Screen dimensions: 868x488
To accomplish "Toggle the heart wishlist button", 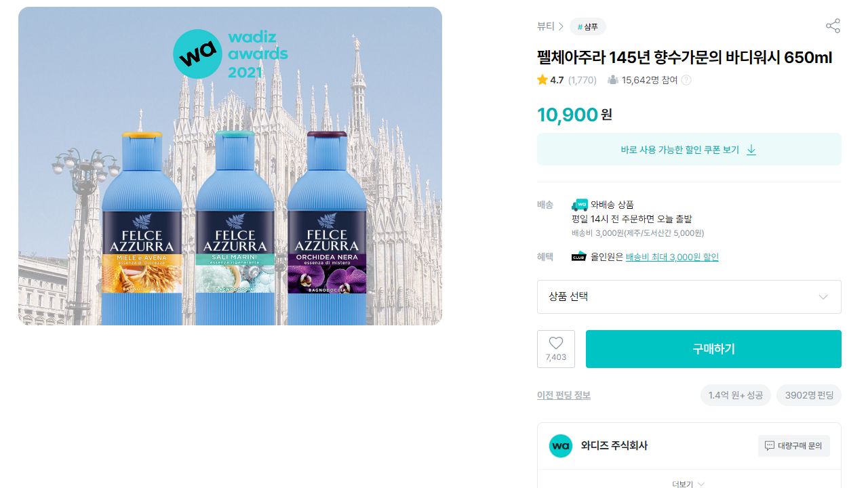I will click(556, 349).
